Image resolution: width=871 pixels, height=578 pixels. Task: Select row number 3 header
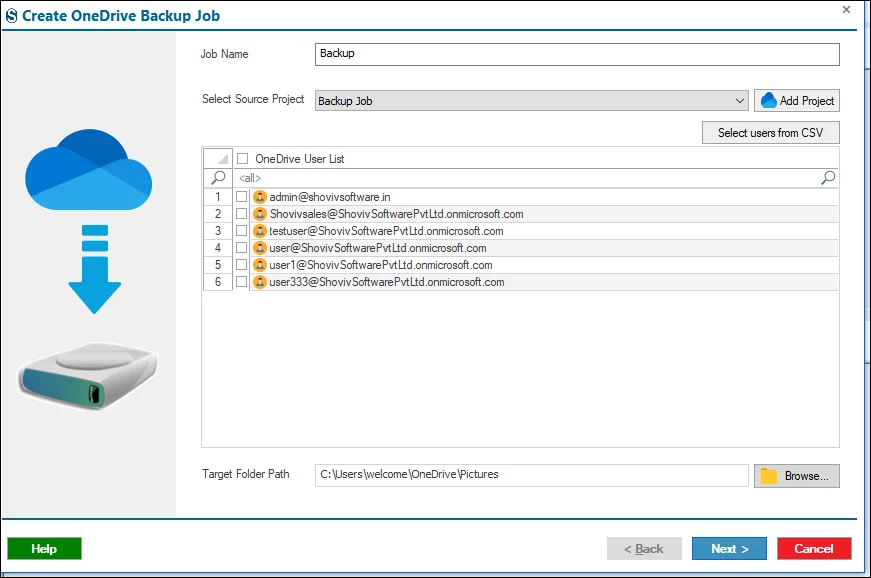pos(218,231)
